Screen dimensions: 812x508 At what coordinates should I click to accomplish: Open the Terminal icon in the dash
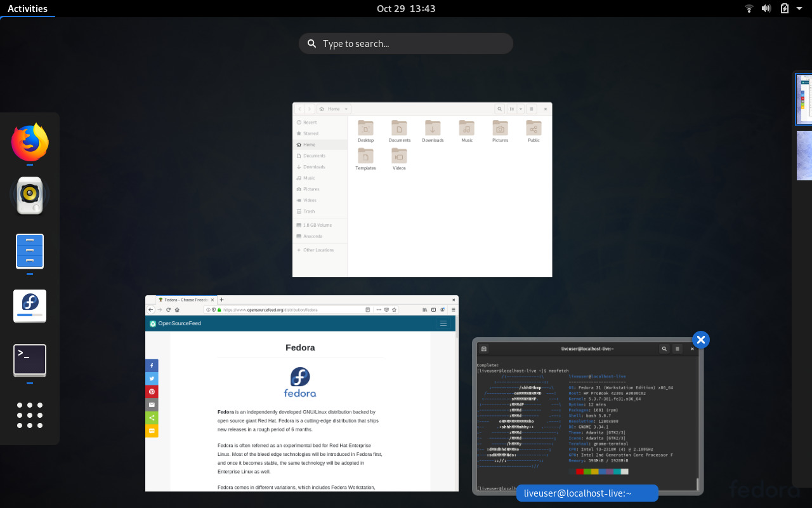pos(30,360)
